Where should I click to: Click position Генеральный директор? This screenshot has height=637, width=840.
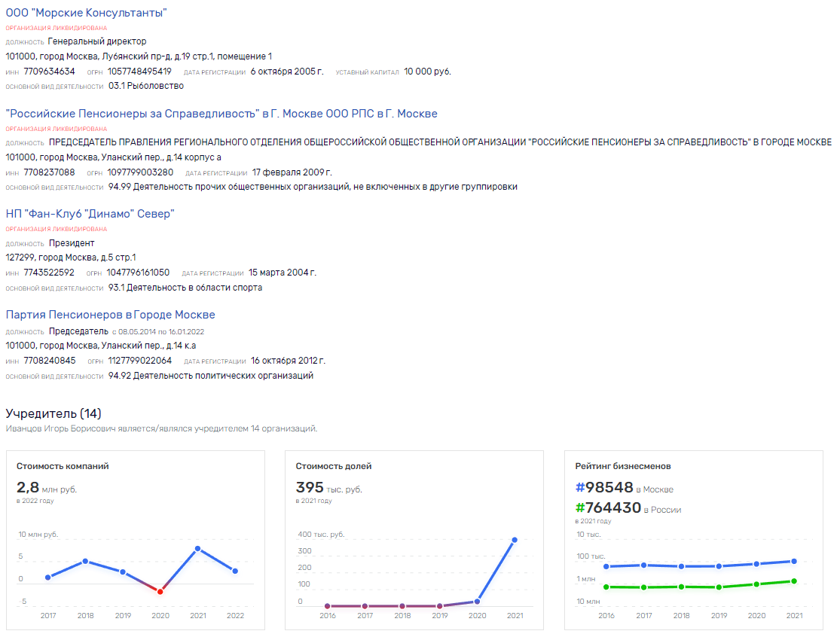pyautogui.click(x=97, y=41)
